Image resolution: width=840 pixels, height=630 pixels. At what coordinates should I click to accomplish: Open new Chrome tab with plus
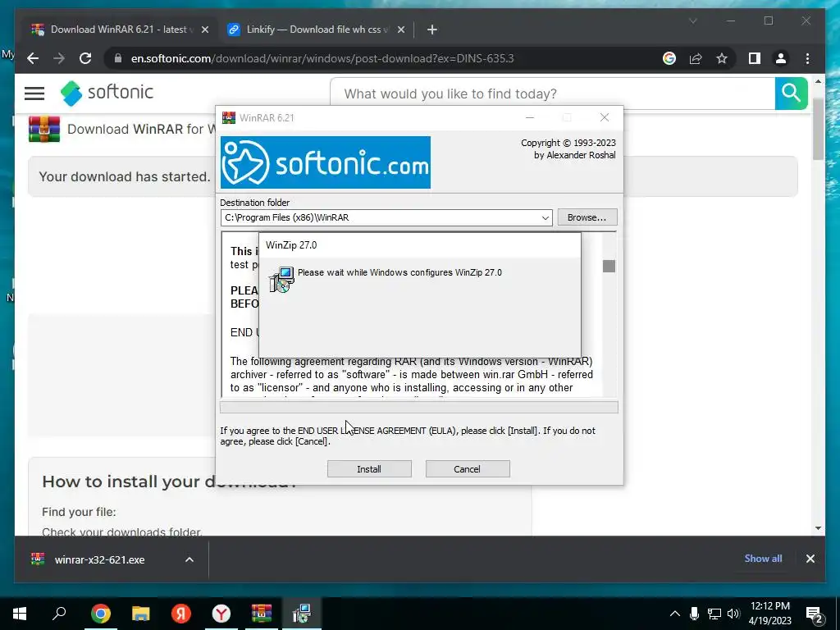point(431,30)
